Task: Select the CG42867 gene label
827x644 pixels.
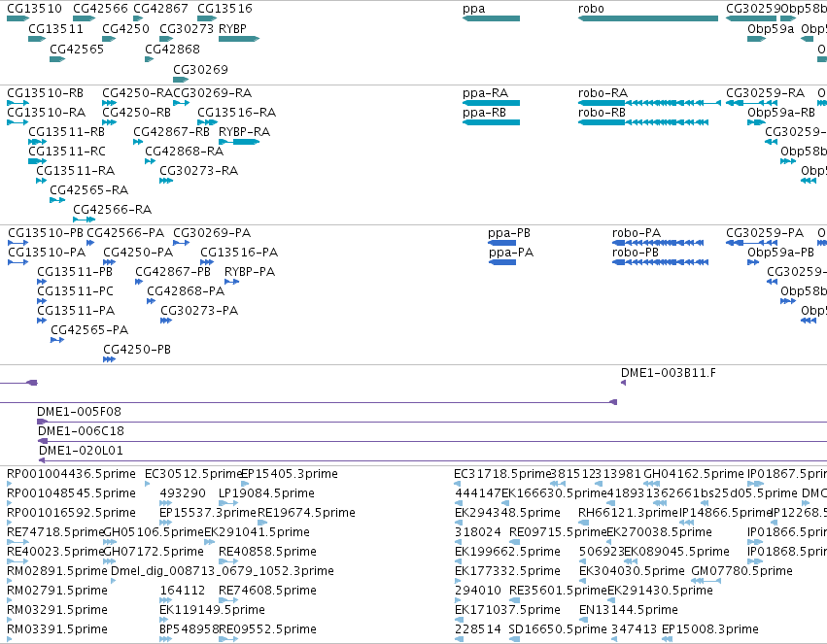Action: 160,9
